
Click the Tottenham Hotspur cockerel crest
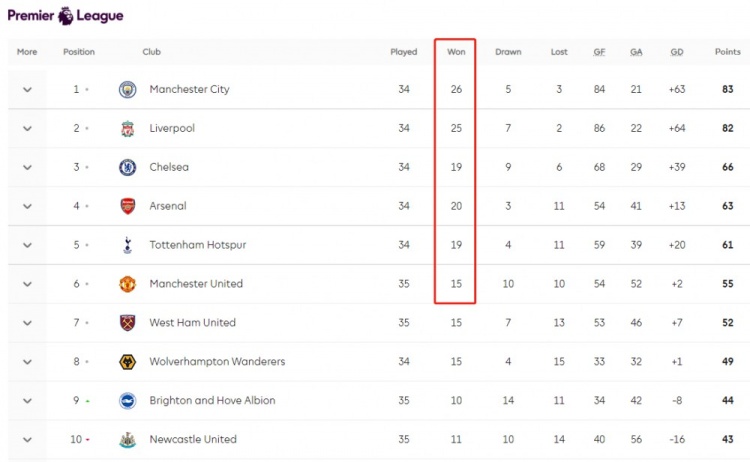click(x=128, y=245)
